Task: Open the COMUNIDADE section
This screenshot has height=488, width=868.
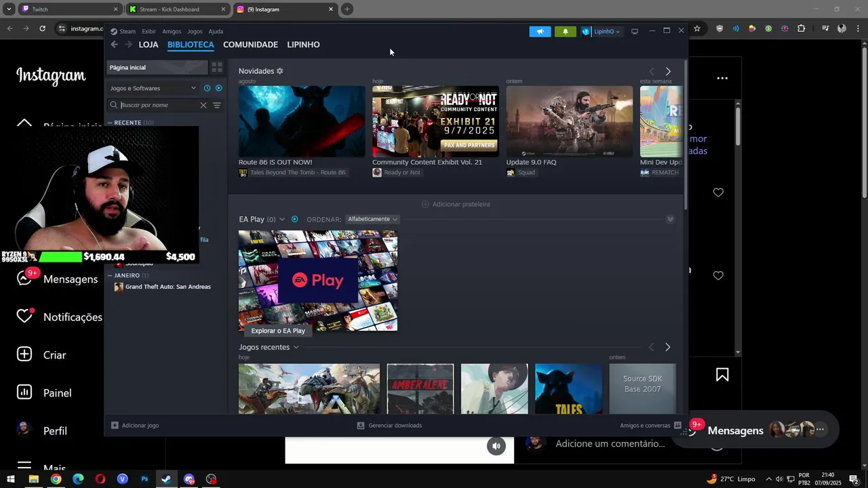Action: (250, 45)
